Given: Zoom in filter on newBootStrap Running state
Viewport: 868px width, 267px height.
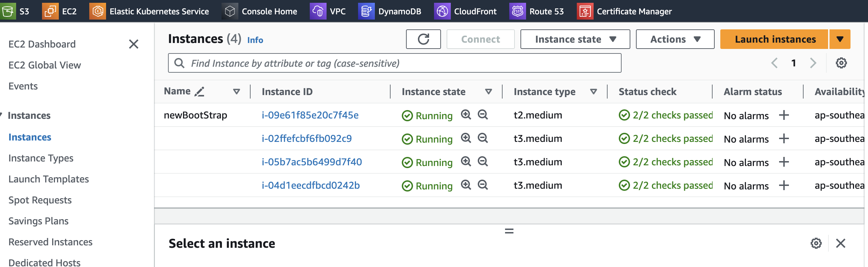Looking at the screenshot, I should pyautogui.click(x=466, y=115).
